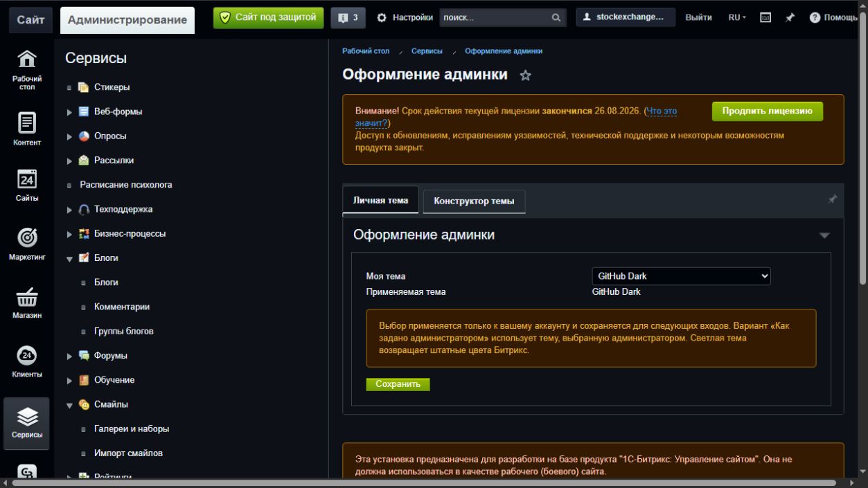Image resolution: width=868 pixels, height=488 pixels.
Task: Open the Маркетинг sidebar section
Action: tap(27, 244)
